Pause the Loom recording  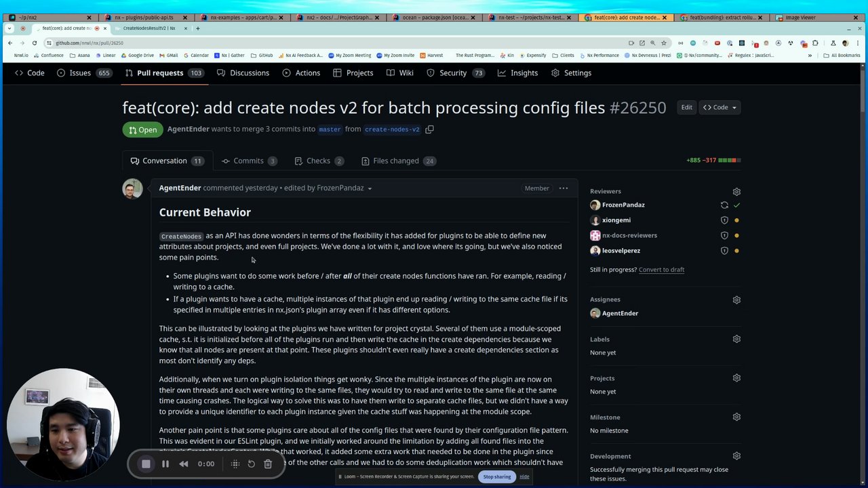click(165, 464)
